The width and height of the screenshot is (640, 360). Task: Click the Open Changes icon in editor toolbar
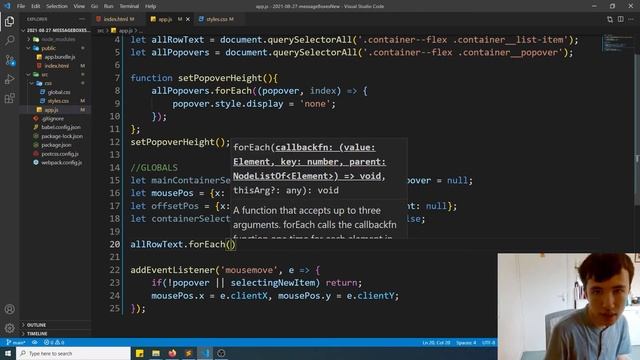point(610,19)
